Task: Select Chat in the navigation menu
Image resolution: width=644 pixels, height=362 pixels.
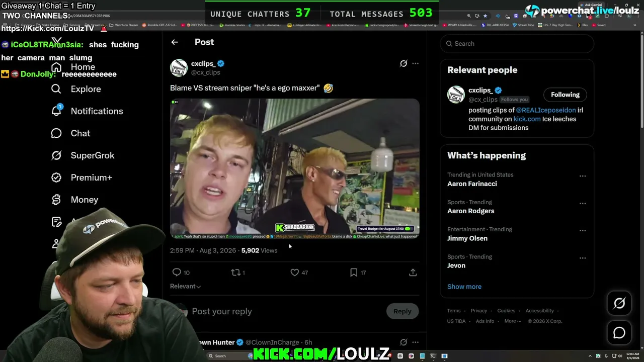Action: (x=80, y=133)
